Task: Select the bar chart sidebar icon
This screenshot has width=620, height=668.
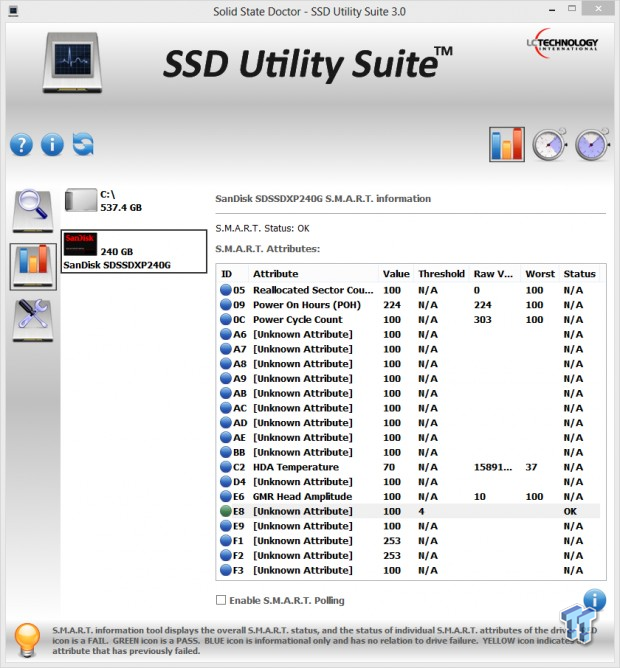Action: [33, 267]
